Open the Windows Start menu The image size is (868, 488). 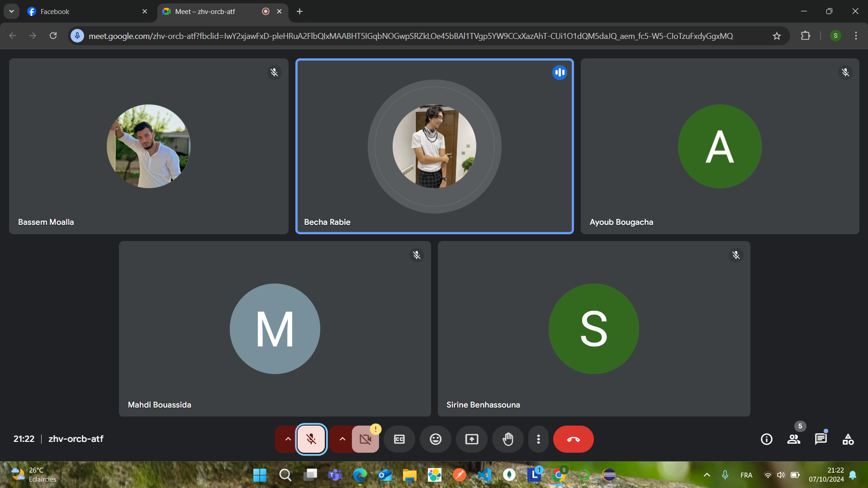[260, 475]
